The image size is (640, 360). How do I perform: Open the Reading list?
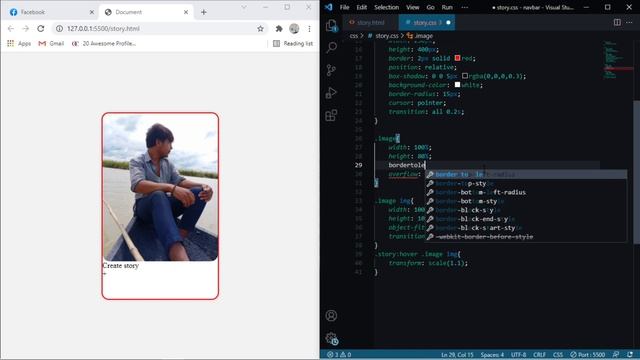(x=293, y=43)
